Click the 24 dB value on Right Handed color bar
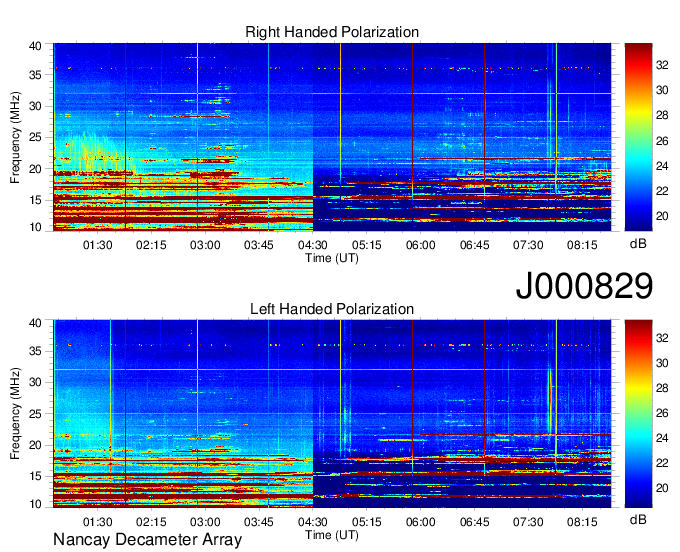 pos(662,166)
